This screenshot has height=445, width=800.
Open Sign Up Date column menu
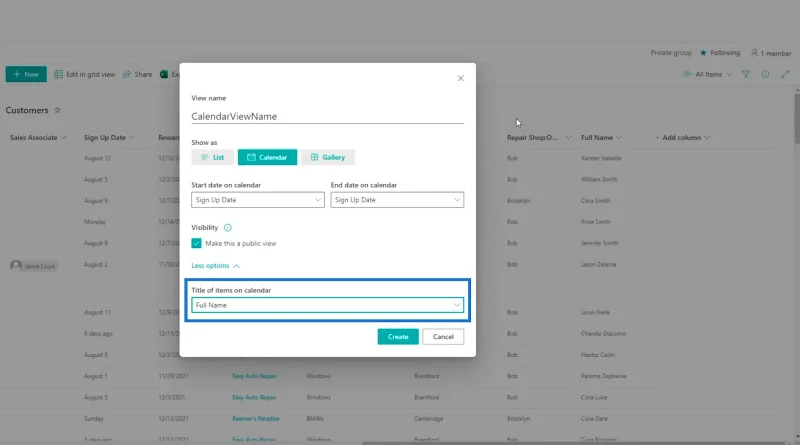pos(109,138)
